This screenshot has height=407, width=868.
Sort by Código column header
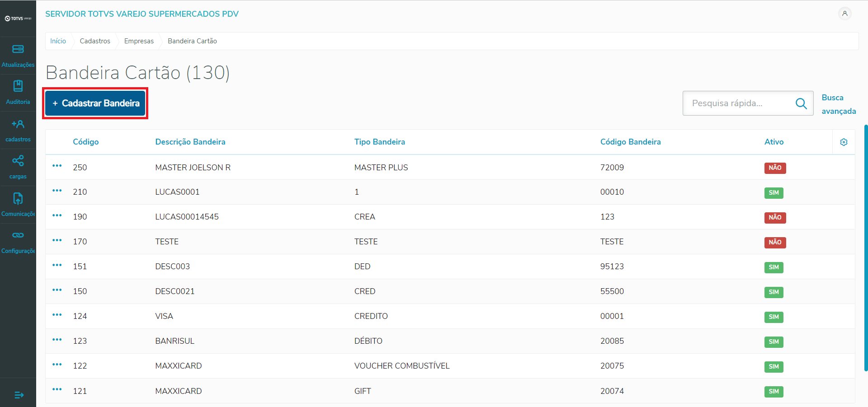(x=86, y=142)
